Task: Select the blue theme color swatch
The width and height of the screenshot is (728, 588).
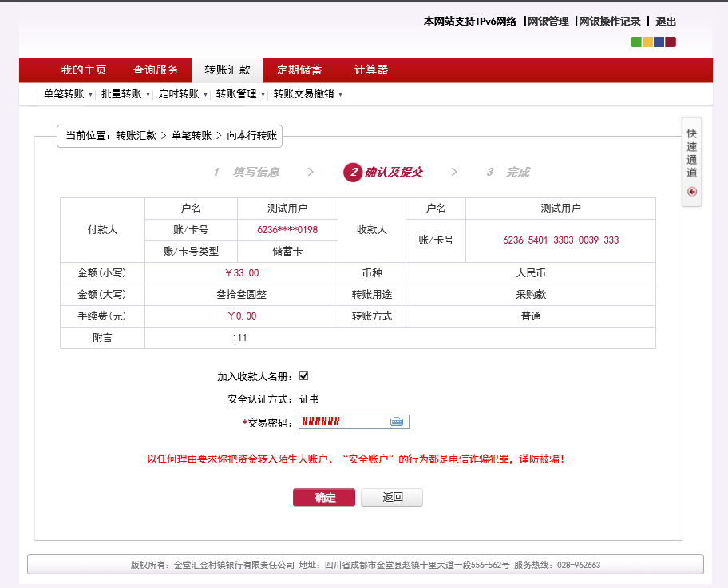Action: (659, 42)
